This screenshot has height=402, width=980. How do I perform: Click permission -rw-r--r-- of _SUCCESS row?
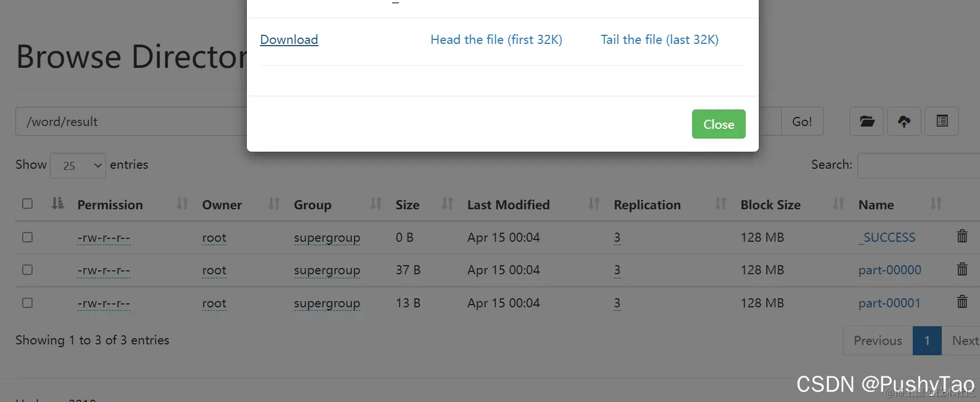[104, 238]
